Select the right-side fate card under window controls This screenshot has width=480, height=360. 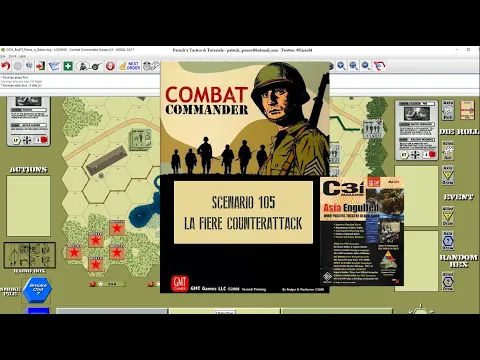coord(416,130)
